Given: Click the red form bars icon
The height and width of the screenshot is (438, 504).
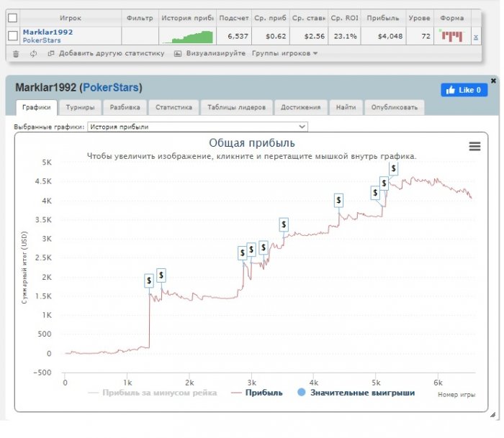Looking at the screenshot, I should [452, 36].
